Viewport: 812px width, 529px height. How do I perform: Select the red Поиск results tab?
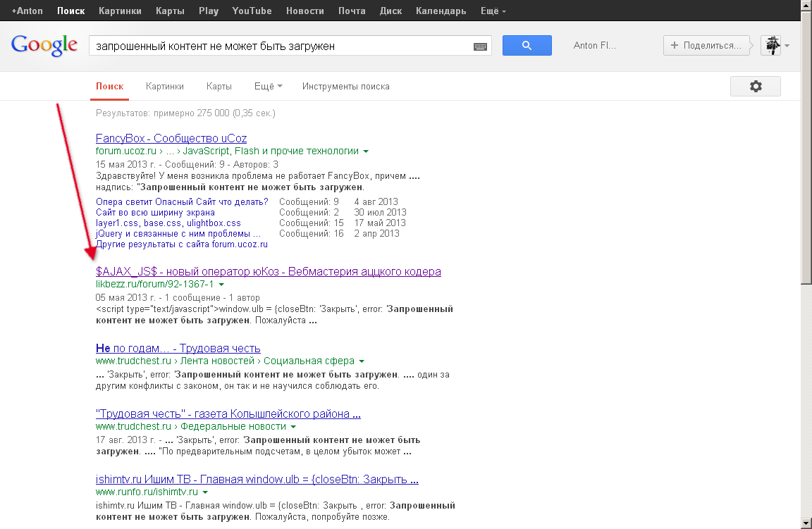[x=110, y=87]
